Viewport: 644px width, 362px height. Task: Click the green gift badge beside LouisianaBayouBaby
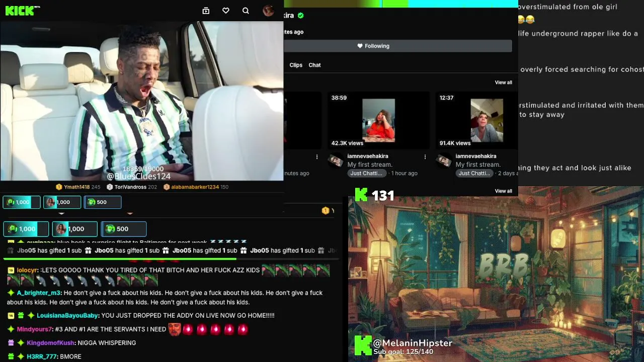21,316
